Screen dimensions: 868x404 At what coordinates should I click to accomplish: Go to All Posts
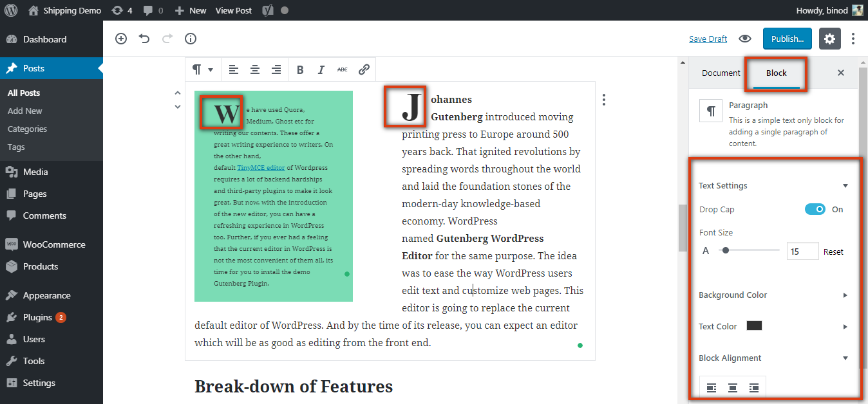[24, 93]
